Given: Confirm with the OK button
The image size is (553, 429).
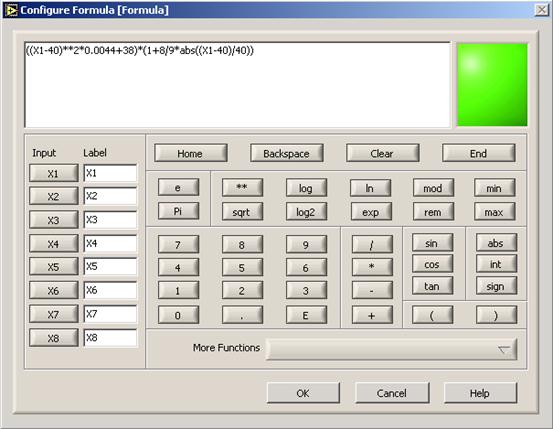Looking at the screenshot, I should (x=303, y=393).
